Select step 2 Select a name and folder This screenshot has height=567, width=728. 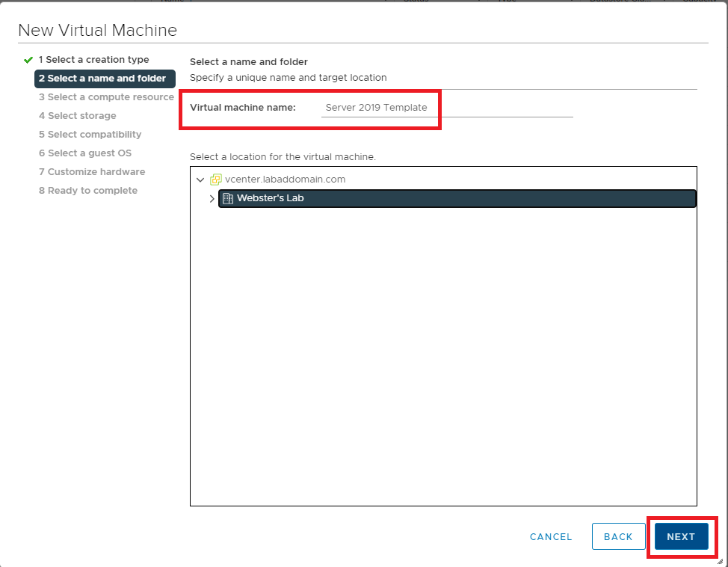[x=105, y=79]
